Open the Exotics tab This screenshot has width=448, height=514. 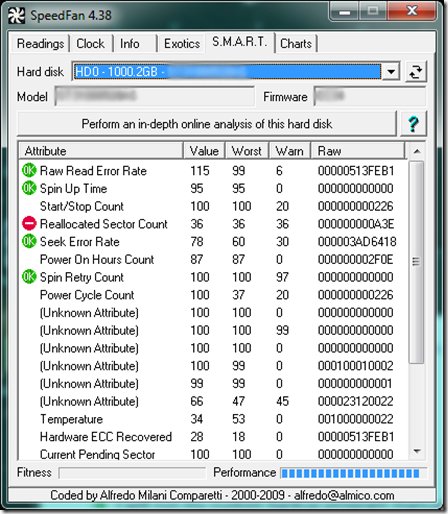tap(182, 44)
